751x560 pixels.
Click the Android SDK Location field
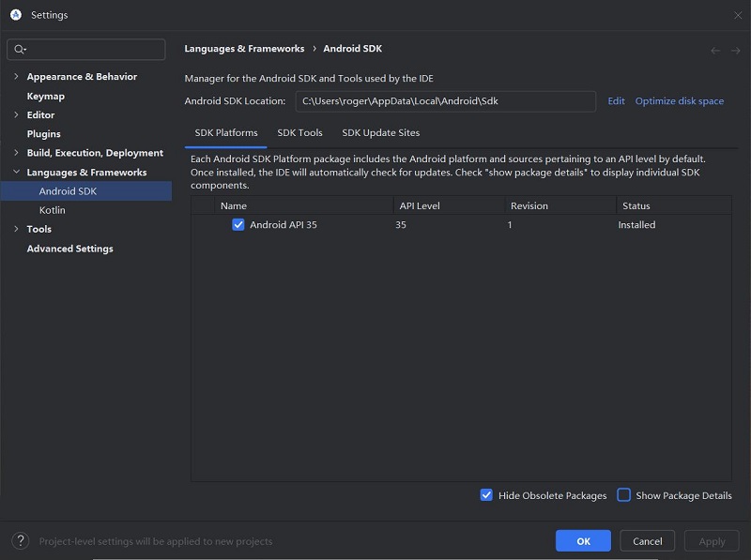pos(445,101)
